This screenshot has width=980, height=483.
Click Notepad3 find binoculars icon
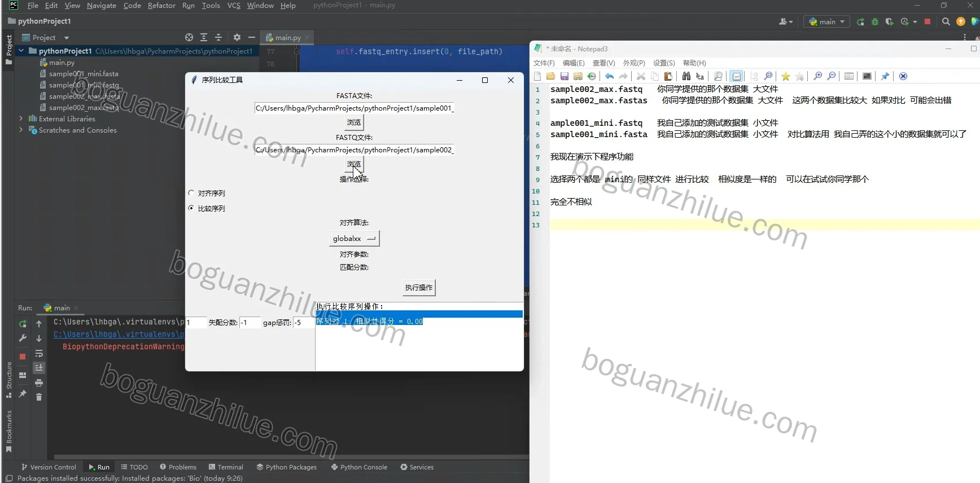point(686,76)
